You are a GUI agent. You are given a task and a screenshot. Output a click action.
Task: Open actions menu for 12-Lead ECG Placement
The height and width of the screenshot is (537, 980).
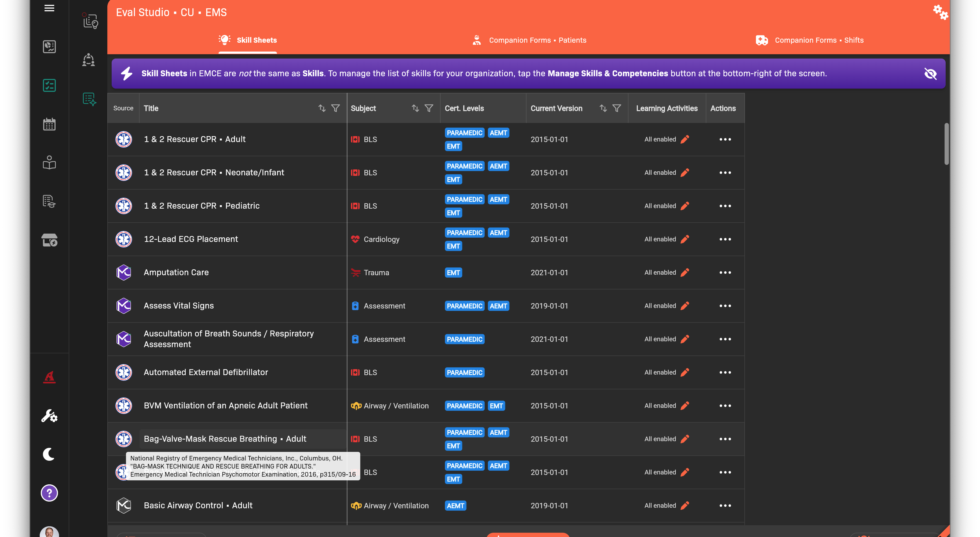(725, 239)
